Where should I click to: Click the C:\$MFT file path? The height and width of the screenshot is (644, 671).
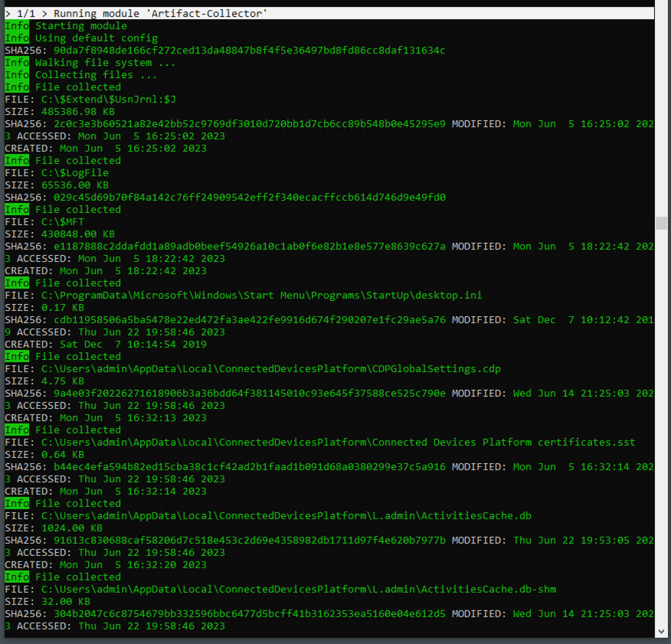pyautogui.click(x=63, y=222)
